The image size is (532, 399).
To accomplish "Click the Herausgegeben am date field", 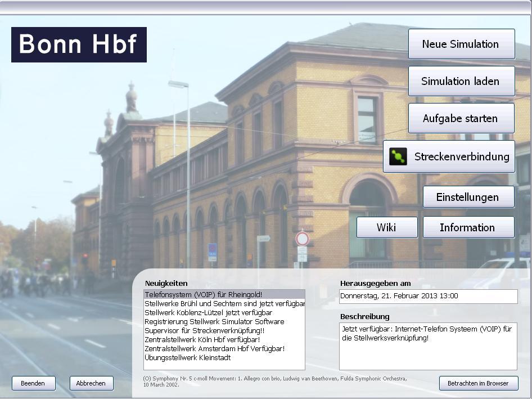I will (x=428, y=296).
